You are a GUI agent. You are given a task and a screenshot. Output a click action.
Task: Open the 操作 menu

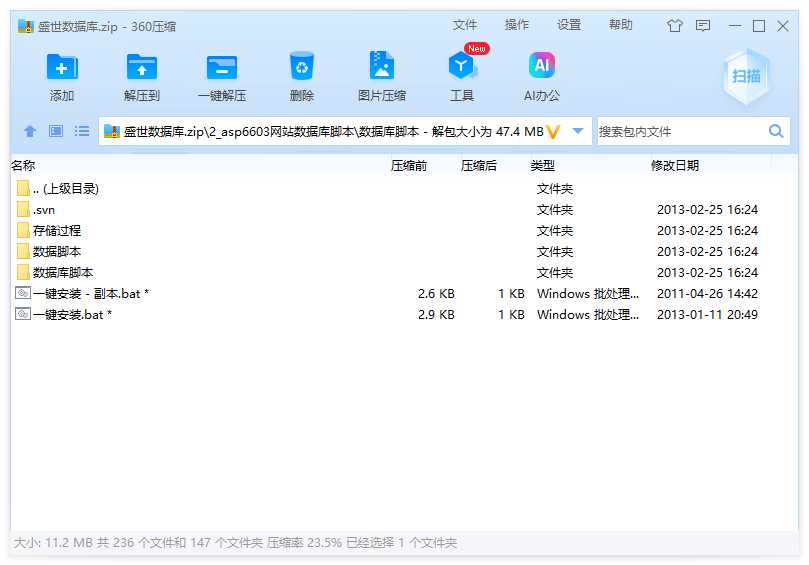[x=516, y=25]
